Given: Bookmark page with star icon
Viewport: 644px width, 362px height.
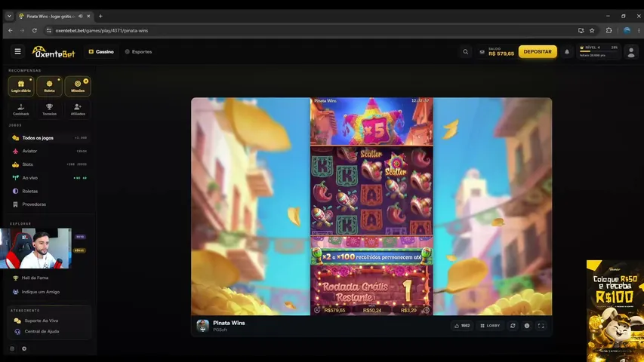Looking at the screenshot, I should pyautogui.click(x=592, y=30).
